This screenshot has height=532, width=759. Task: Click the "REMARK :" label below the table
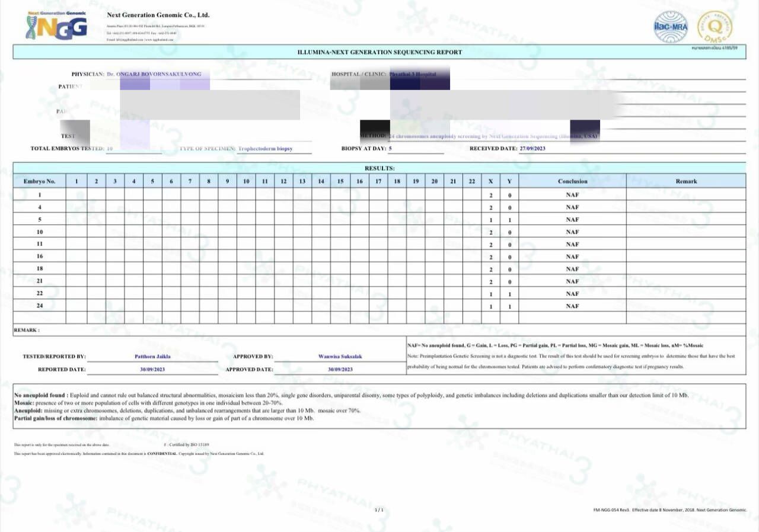click(27, 330)
